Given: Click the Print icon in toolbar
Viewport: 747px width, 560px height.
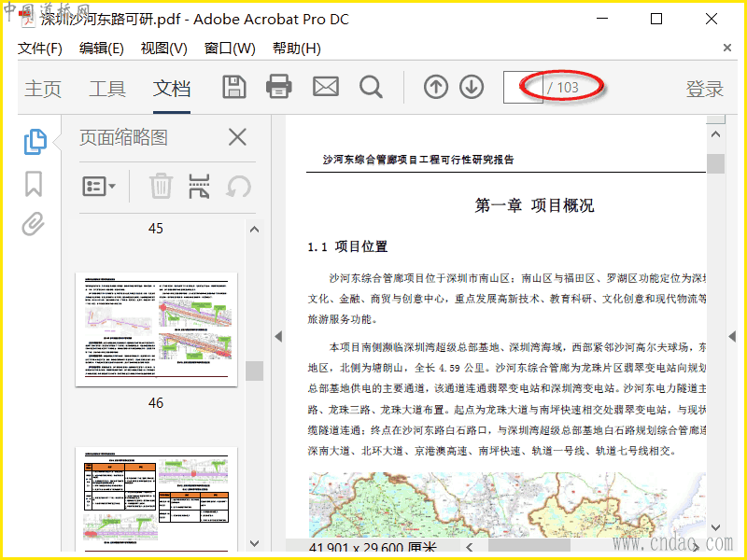Looking at the screenshot, I should (x=278, y=87).
